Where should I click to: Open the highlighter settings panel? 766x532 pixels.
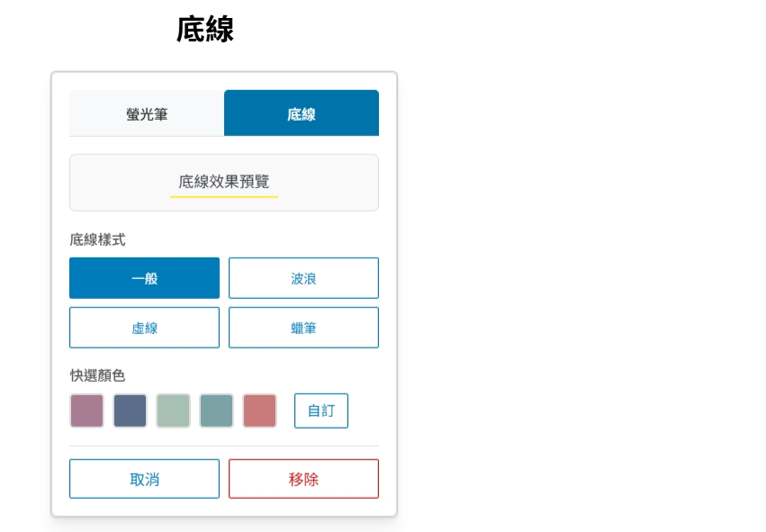coord(144,113)
